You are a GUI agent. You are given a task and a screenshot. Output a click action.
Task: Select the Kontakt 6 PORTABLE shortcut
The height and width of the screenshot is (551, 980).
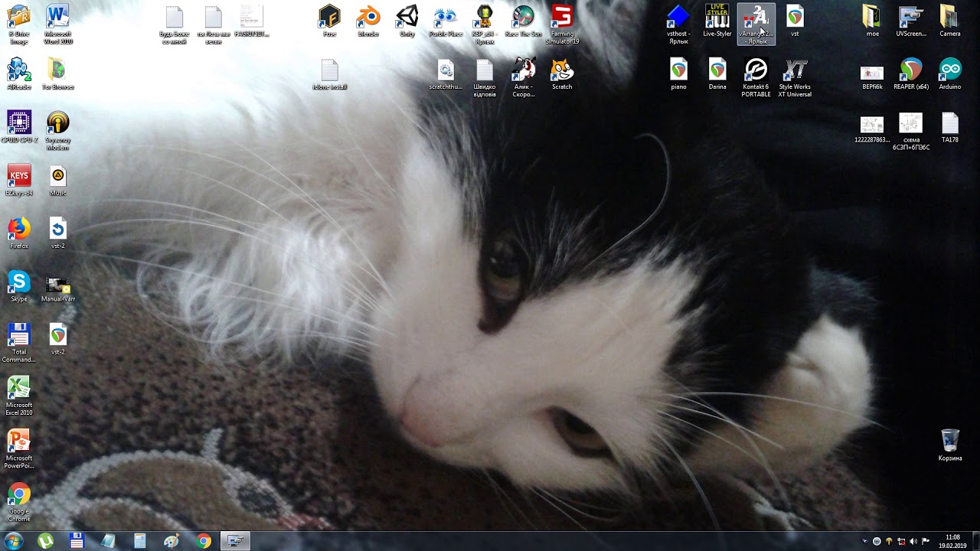(756, 78)
